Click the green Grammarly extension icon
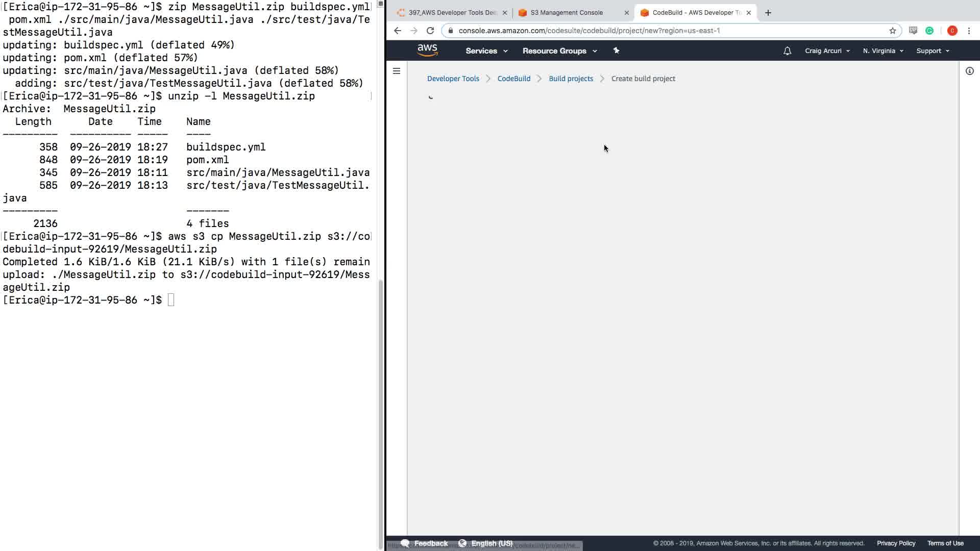Image resolution: width=980 pixels, height=551 pixels. click(x=929, y=31)
